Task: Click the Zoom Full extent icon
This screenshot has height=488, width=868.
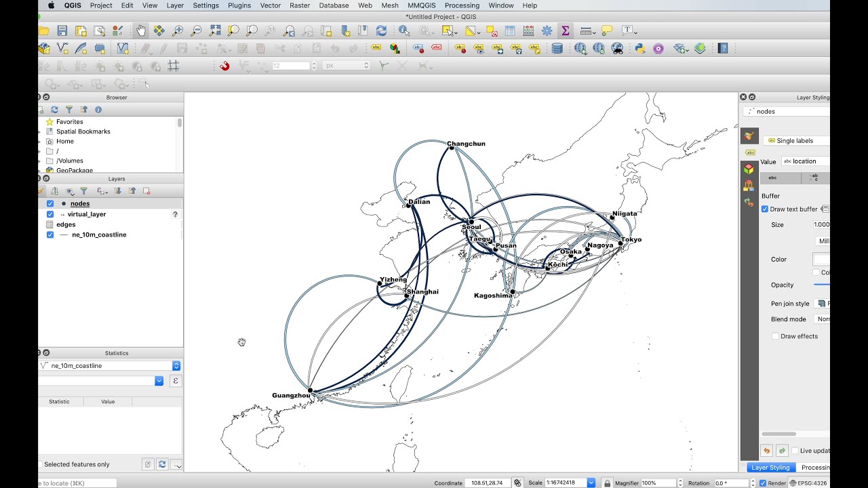Action: 215,30
